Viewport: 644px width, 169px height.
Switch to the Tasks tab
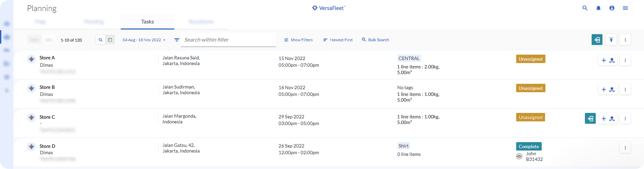[x=148, y=22]
